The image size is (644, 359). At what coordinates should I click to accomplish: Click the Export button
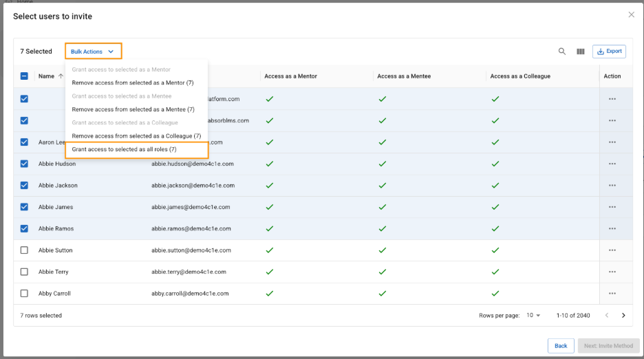(609, 52)
